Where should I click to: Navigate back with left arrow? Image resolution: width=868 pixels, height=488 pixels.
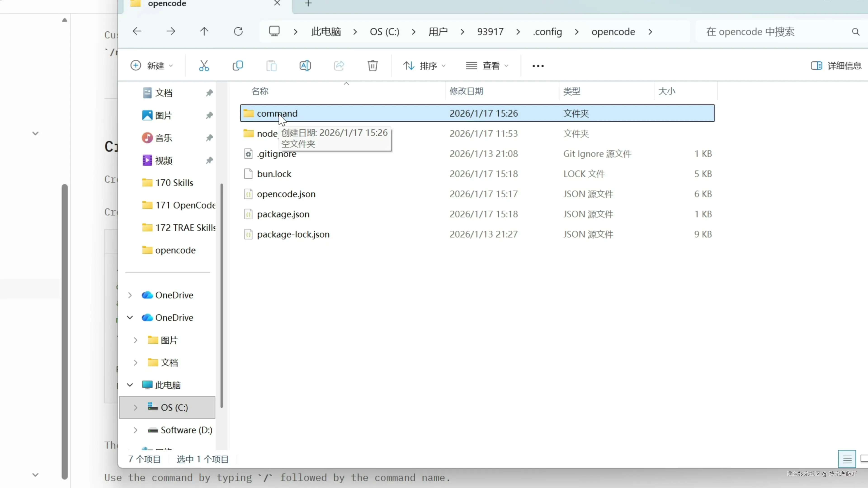[x=137, y=32]
